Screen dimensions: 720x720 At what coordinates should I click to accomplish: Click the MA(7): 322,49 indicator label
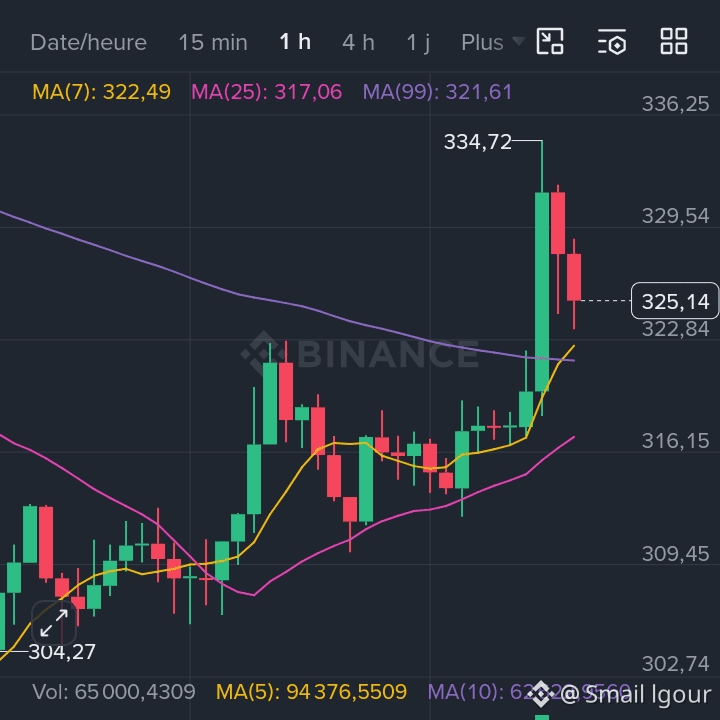coord(101,92)
